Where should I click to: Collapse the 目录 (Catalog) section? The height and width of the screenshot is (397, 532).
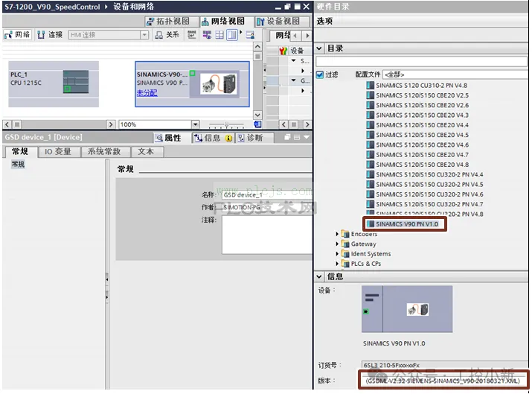coord(319,48)
